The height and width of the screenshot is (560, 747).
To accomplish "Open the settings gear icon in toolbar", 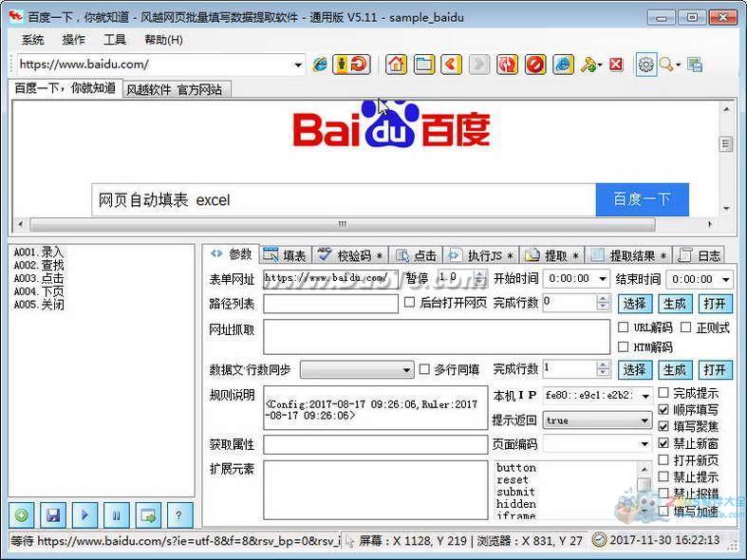I will tap(645, 65).
